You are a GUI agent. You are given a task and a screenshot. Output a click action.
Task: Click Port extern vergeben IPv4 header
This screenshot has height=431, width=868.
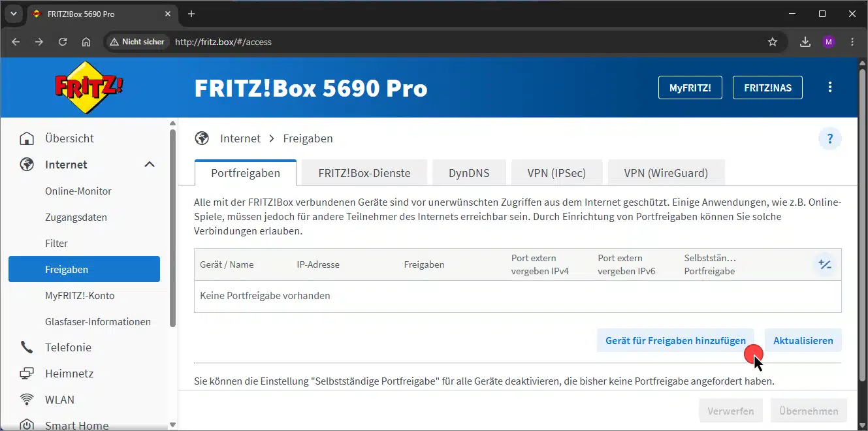pos(540,264)
